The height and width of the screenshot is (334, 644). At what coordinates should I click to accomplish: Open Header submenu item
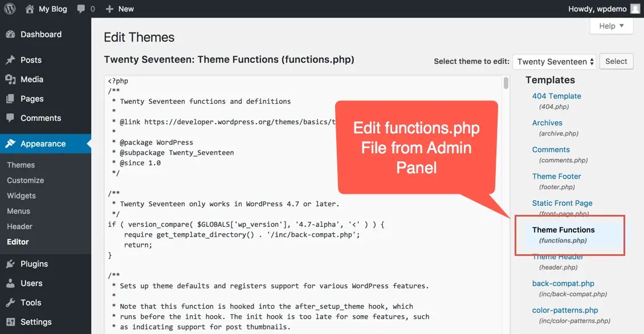(20, 226)
